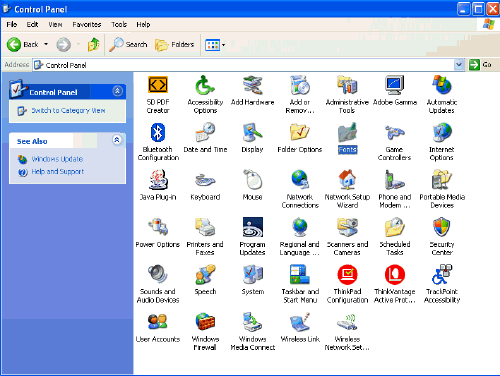Click the Forward toolbar button
This screenshot has width=500, height=376.
tap(63, 44)
